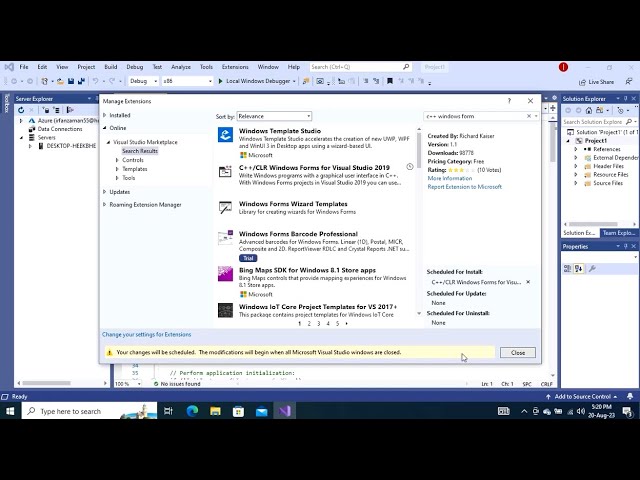Select Search Results tree item
The width and height of the screenshot is (640, 480).
(x=140, y=151)
